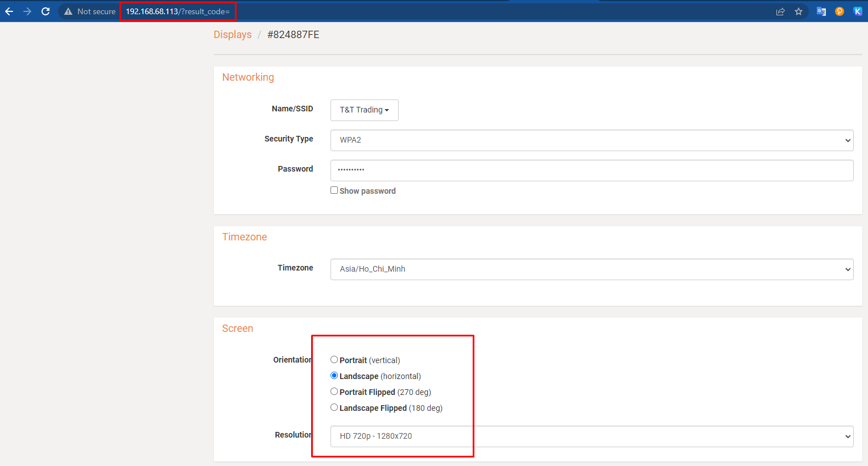Open the share page icon
This screenshot has width=868, height=466.
780,11
